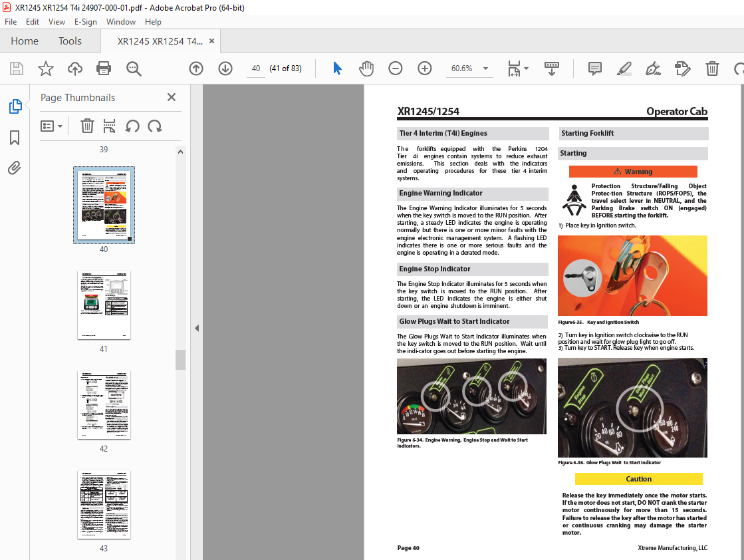Click 'Glow Plugs Wait to Start Indicator' heading
The image size is (744, 560).
(454, 321)
